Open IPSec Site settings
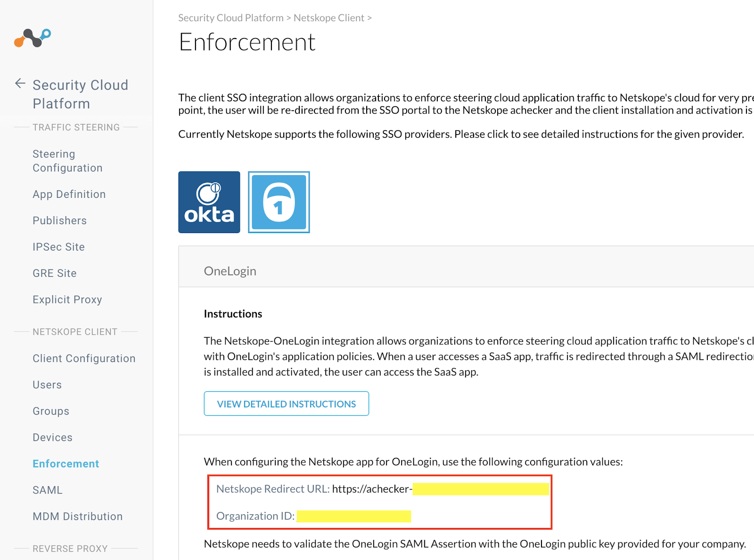The height and width of the screenshot is (560, 754). [x=59, y=247]
